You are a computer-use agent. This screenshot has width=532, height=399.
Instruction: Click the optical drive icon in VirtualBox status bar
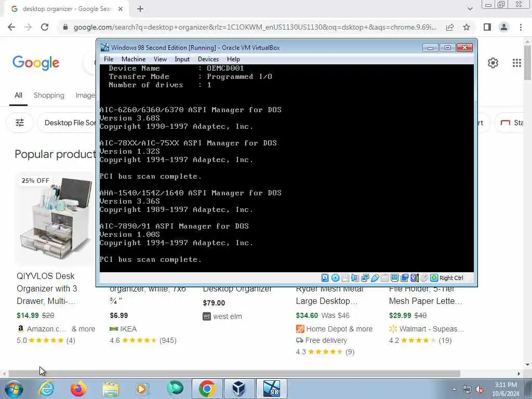pos(335,278)
